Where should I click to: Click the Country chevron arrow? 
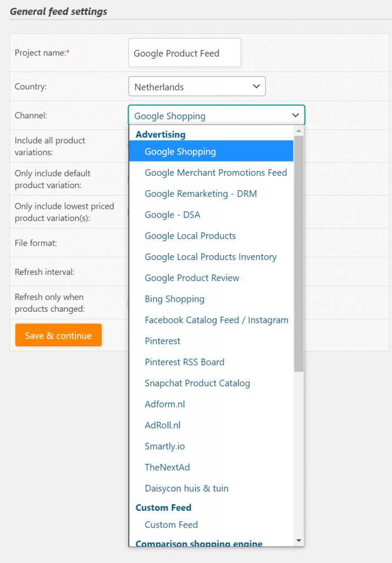coord(256,86)
